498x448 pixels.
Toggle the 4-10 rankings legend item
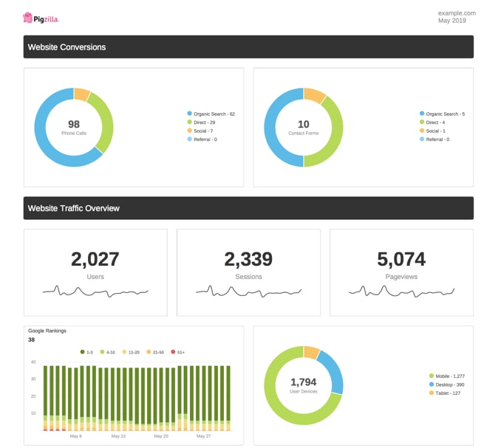pos(108,352)
